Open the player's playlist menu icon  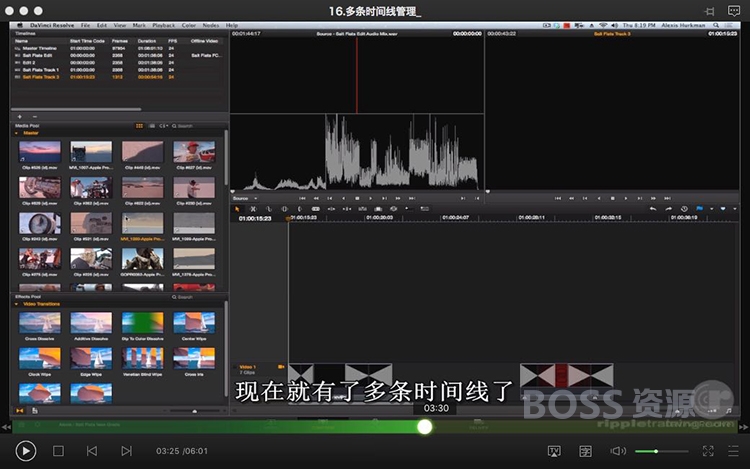coord(733,451)
